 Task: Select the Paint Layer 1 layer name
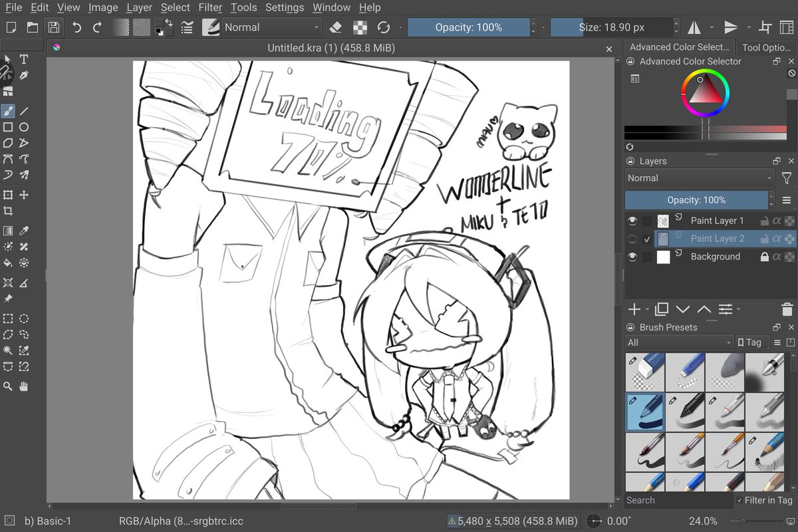click(x=718, y=221)
